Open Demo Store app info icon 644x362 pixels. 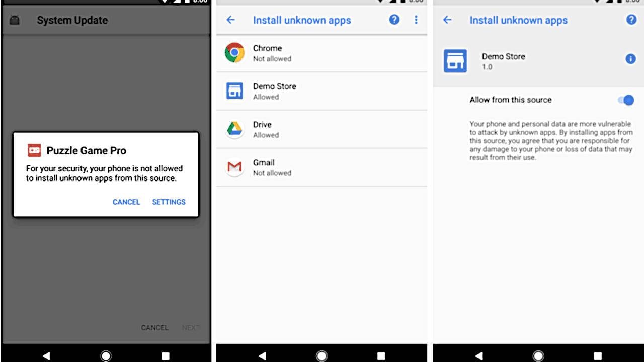(x=630, y=59)
